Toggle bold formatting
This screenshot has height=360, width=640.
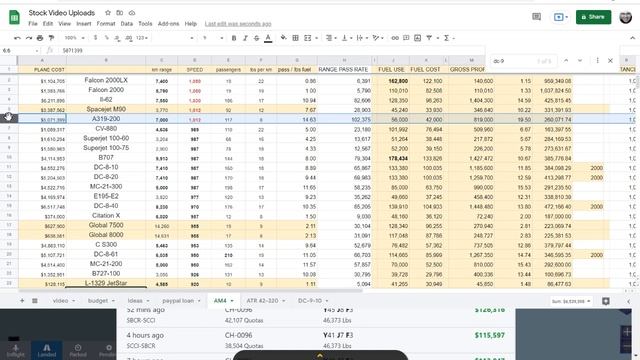tap(234, 38)
